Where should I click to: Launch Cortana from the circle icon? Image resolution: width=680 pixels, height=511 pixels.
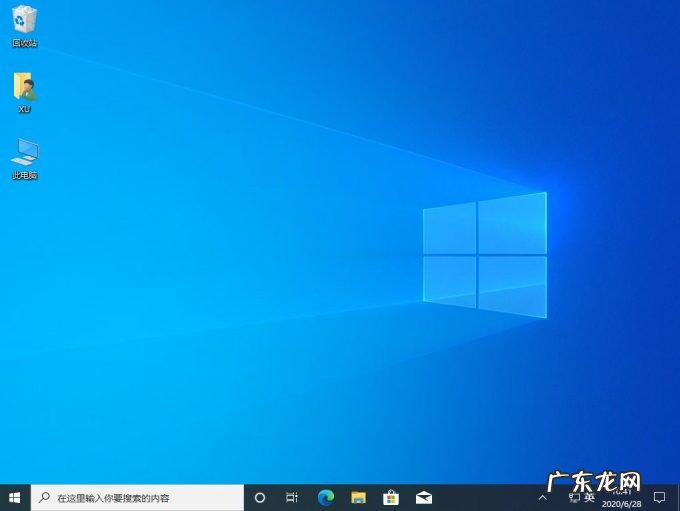(x=260, y=497)
